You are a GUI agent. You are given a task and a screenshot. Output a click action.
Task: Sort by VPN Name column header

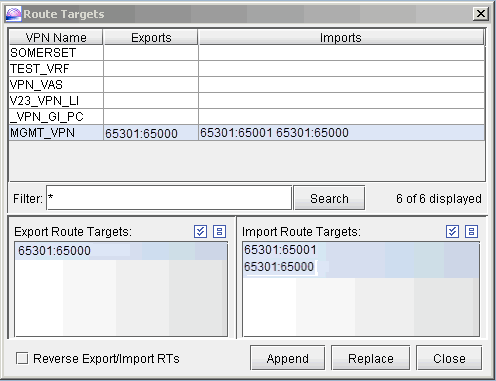56,37
